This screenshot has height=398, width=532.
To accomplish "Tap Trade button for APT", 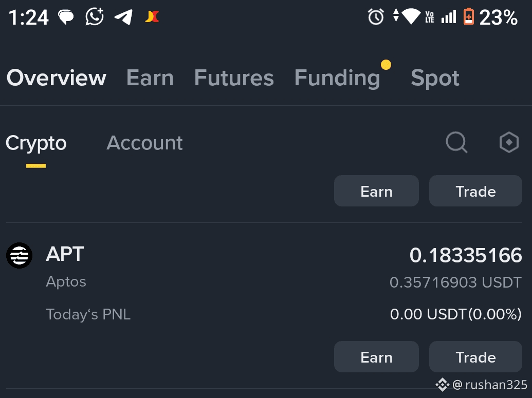I will 475,356.
